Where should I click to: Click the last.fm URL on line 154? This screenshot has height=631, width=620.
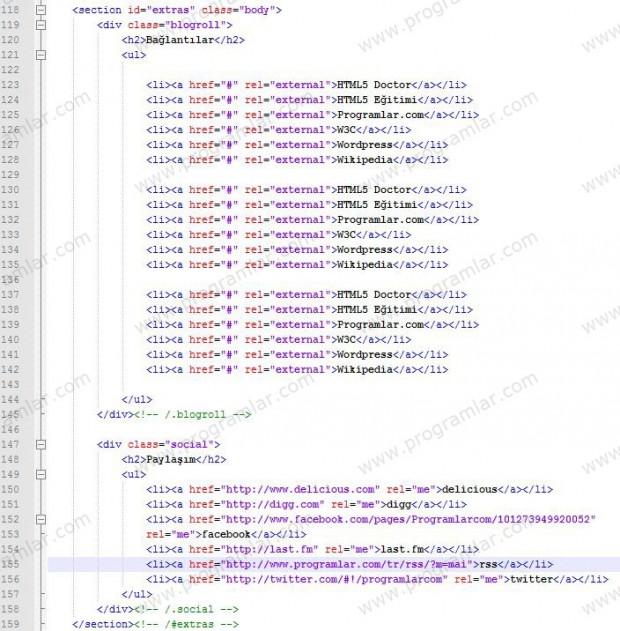click(269, 549)
